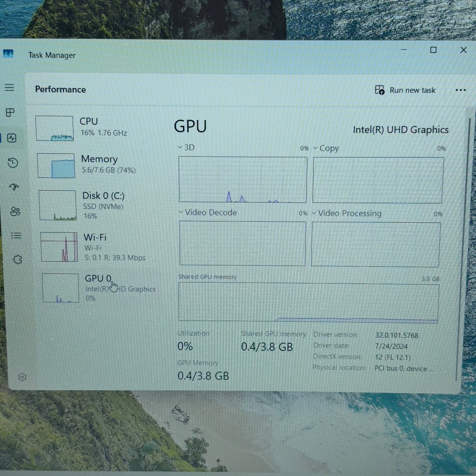Expand the 3D engine graph dropdown

point(180,147)
